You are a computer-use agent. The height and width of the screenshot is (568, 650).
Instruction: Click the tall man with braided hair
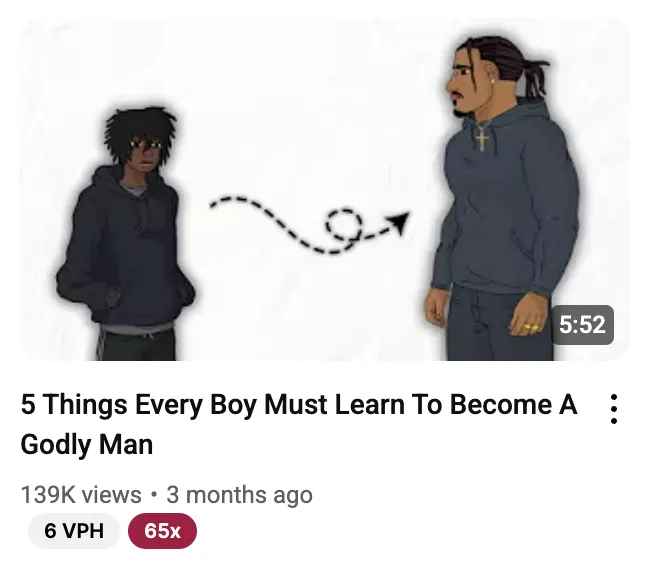click(x=504, y=199)
